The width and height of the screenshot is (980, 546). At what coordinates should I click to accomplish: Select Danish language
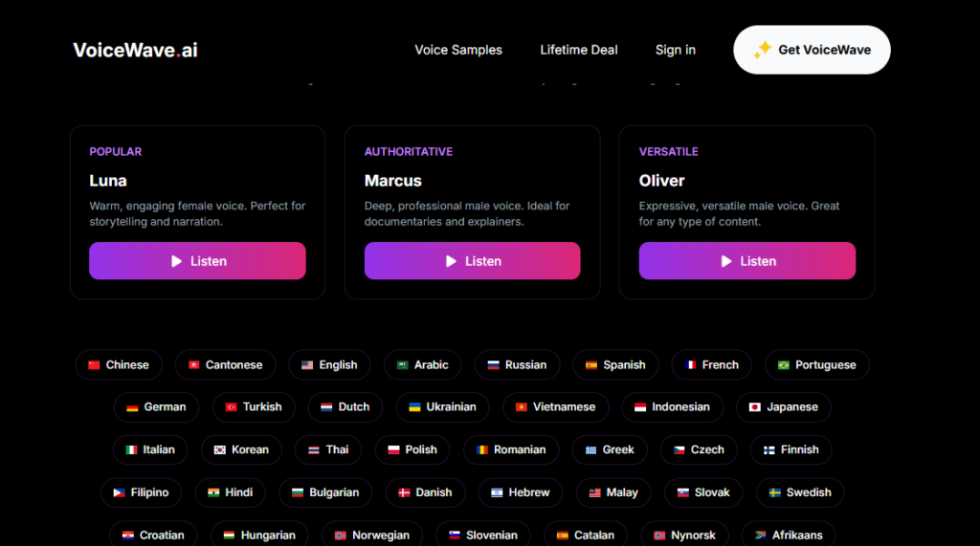coord(426,492)
